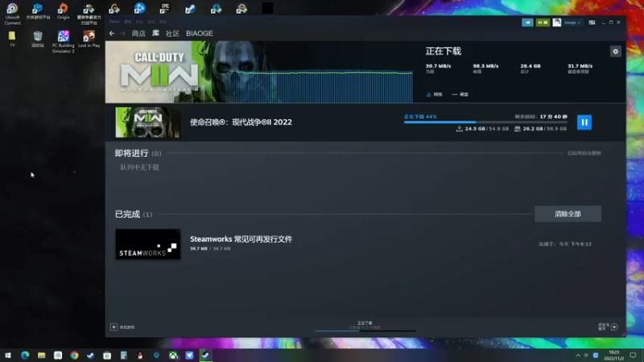This screenshot has height=362, width=644.
Task: Launch Microsoft Edge from taskbar
Action: 25,356
